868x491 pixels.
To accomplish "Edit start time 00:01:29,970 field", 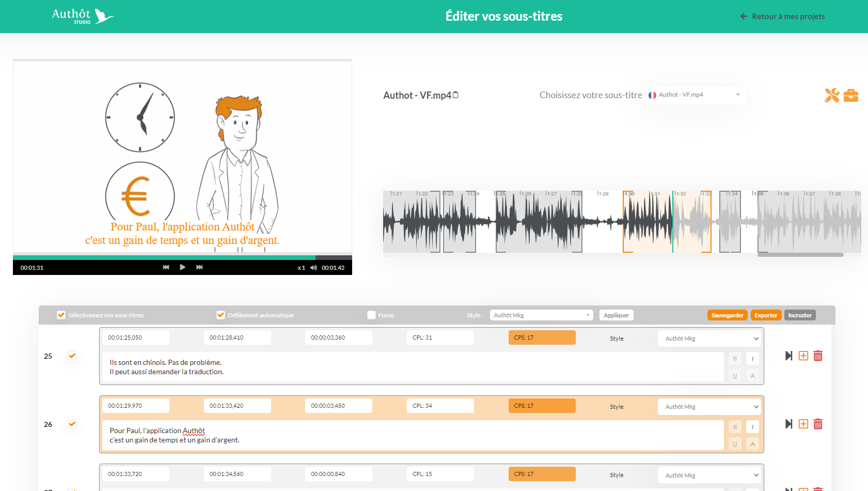I will point(136,406).
